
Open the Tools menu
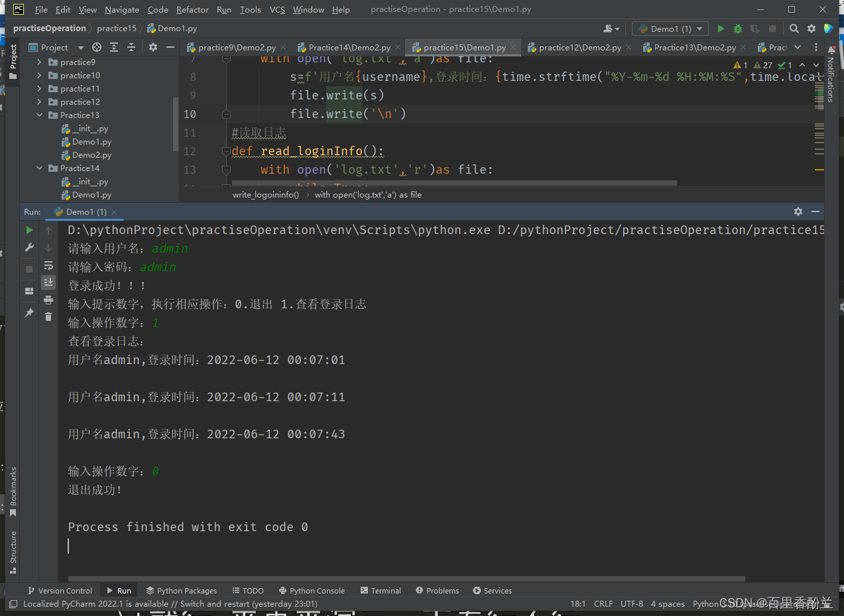click(x=250, y=9)
